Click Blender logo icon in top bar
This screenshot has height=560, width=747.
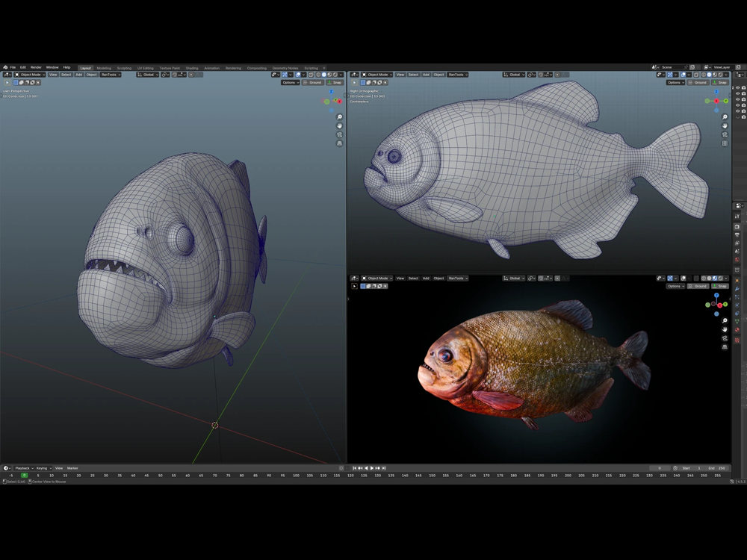pos(4,67)
